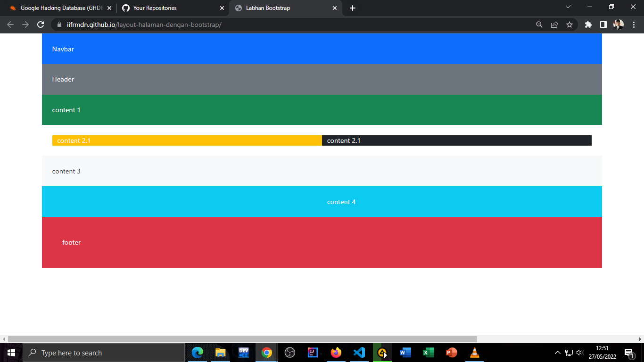Open Microsoft Edge from taskbar

(197, 353)
